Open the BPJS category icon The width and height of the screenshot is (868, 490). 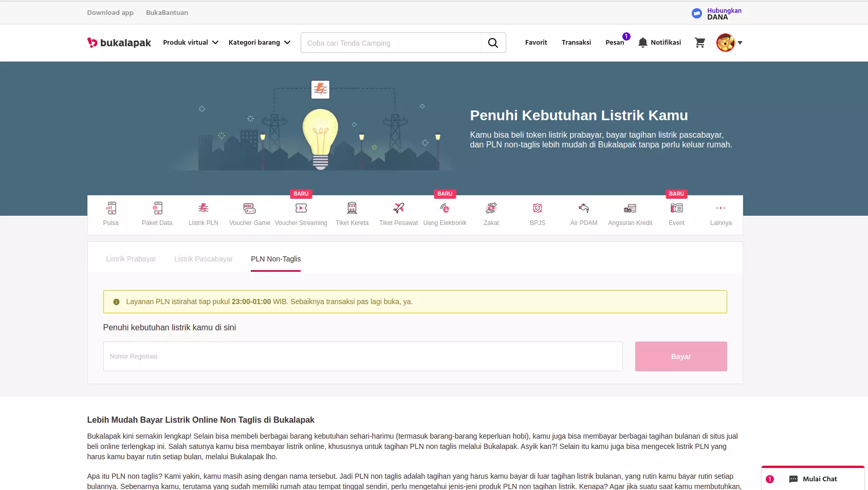point(538,208)
